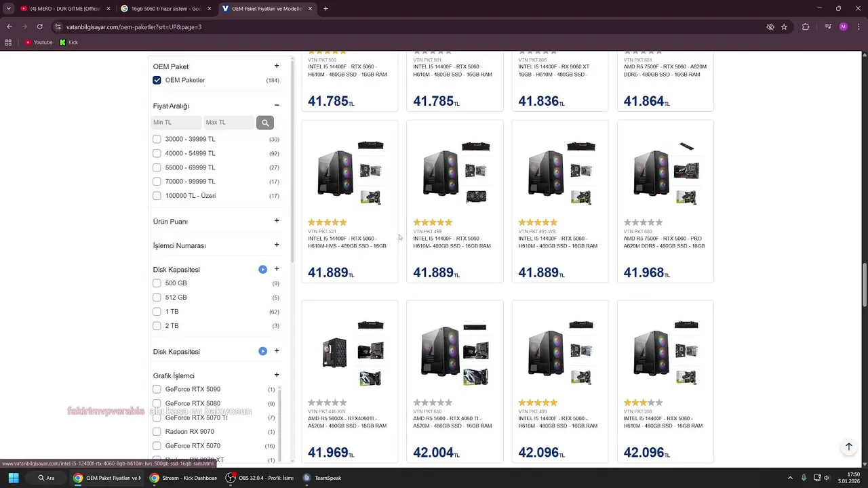Open the Windows Start menu
Image resolution: width=868 pixels, height=488 pixels.
13,478
